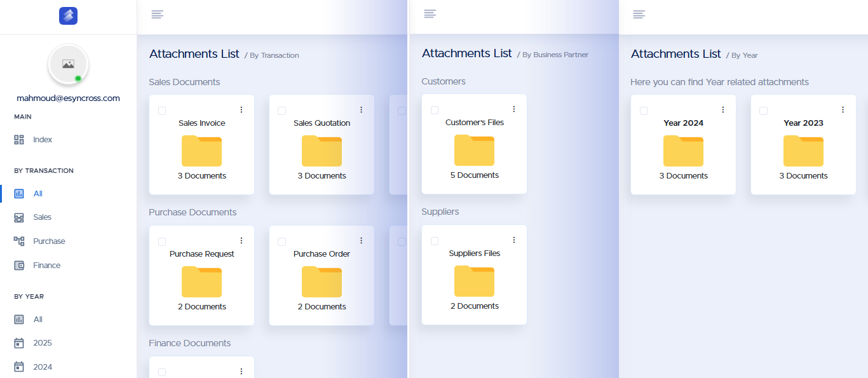
Task: Click the calendar icon next to 2024
Action: pyautogui.click(x=19, y=367)
